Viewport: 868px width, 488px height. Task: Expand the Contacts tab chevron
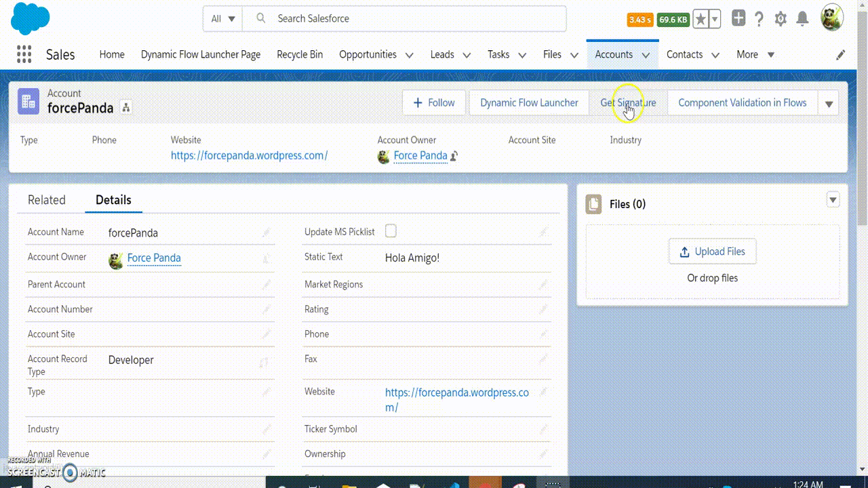(715, 55)
